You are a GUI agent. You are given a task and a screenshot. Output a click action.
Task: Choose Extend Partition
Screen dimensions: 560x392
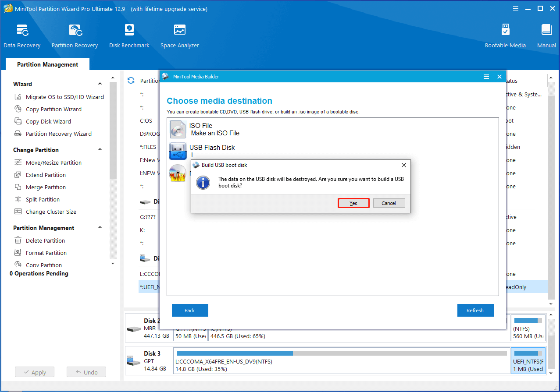tap(40, 175)
